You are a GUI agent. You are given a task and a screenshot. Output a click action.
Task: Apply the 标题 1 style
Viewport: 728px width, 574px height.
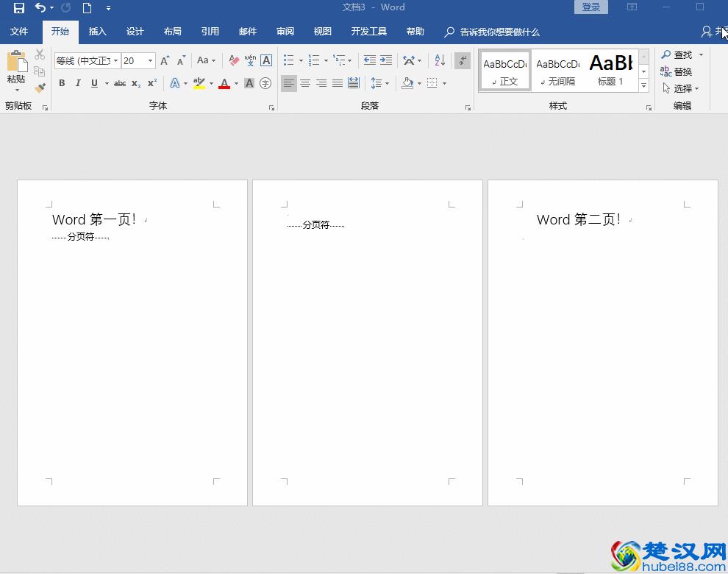pyautogui.click(x=610, y=70)
